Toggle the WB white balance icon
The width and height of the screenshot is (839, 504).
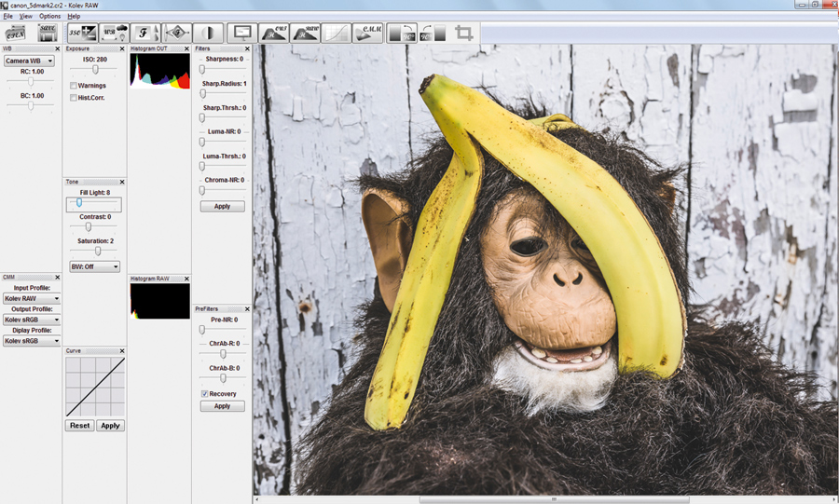tap(115, 34)
